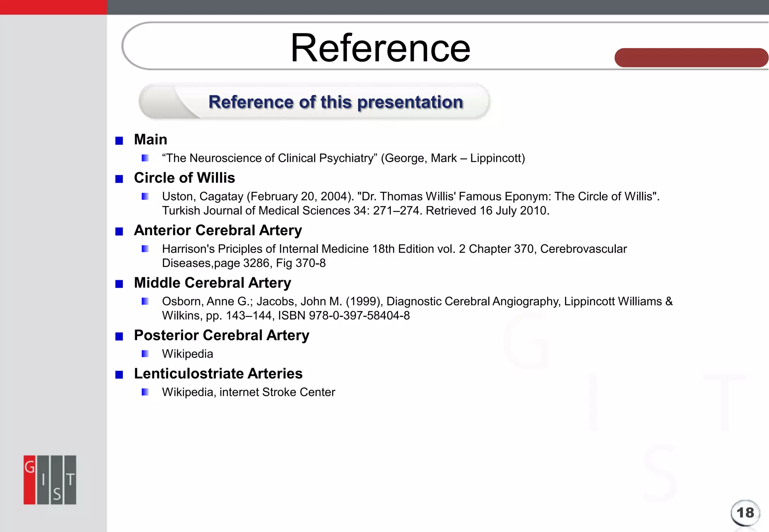Click the blue bullet next to "Posterior Cerebral Artery"
This screenshot has width=769, height=532.
tap(119, 337)
